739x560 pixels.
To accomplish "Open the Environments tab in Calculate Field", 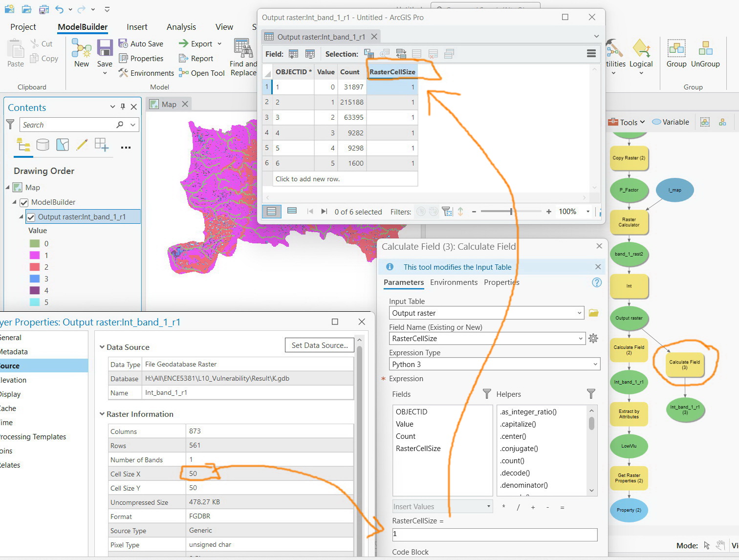I will coord(454,282).
